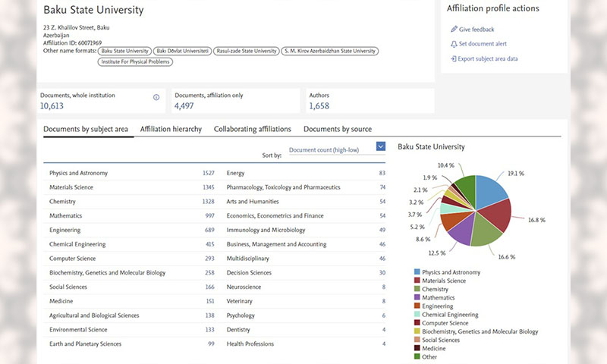The image size is (607, 364).
Task: Click blue 19.1% pie slice
Action: 488,190
